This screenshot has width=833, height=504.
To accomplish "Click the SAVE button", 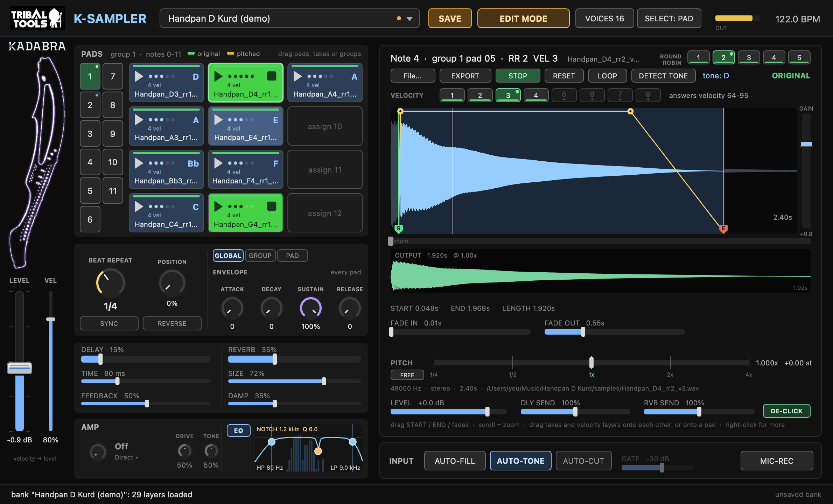I will pyautogui.click(x=450, y=19).
